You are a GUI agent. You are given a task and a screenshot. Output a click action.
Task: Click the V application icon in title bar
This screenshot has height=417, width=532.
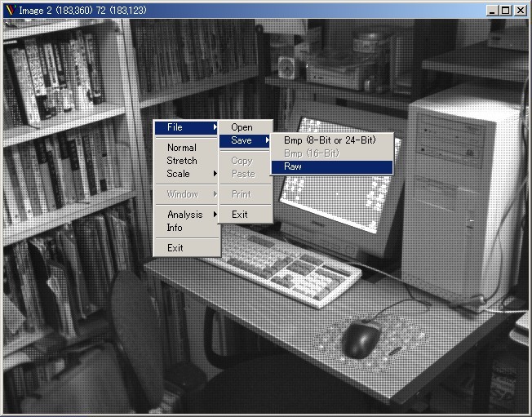tap(11, 11)
